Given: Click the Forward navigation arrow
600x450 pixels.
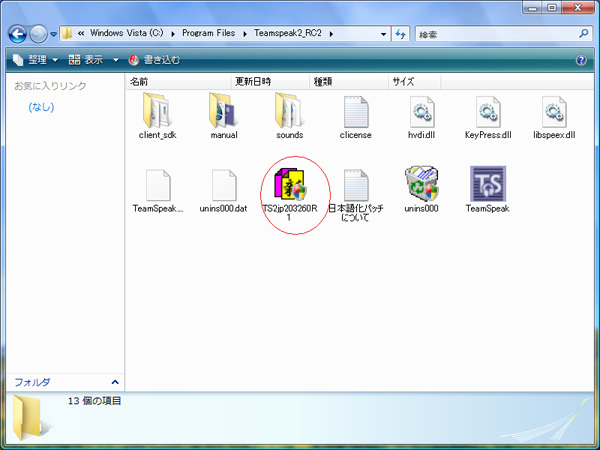Looking at the screenshot, I should pos(38,34).
